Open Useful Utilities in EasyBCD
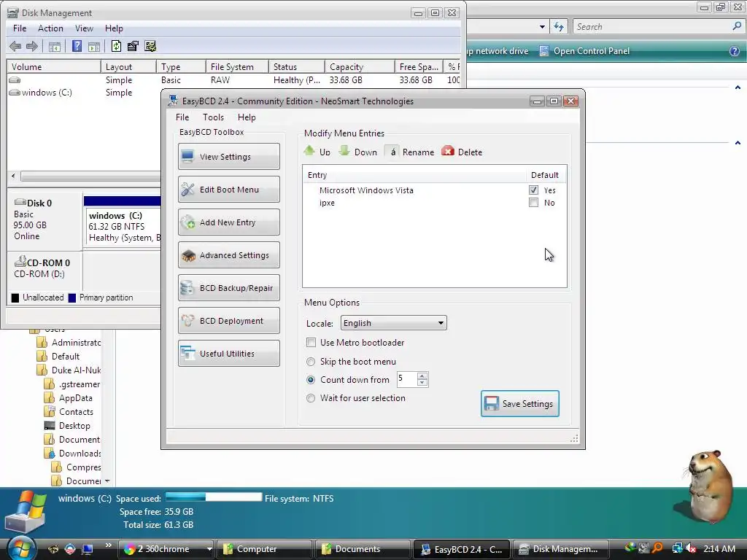The height and width of the screenshot is (560, 747). [x=228, y=354]
